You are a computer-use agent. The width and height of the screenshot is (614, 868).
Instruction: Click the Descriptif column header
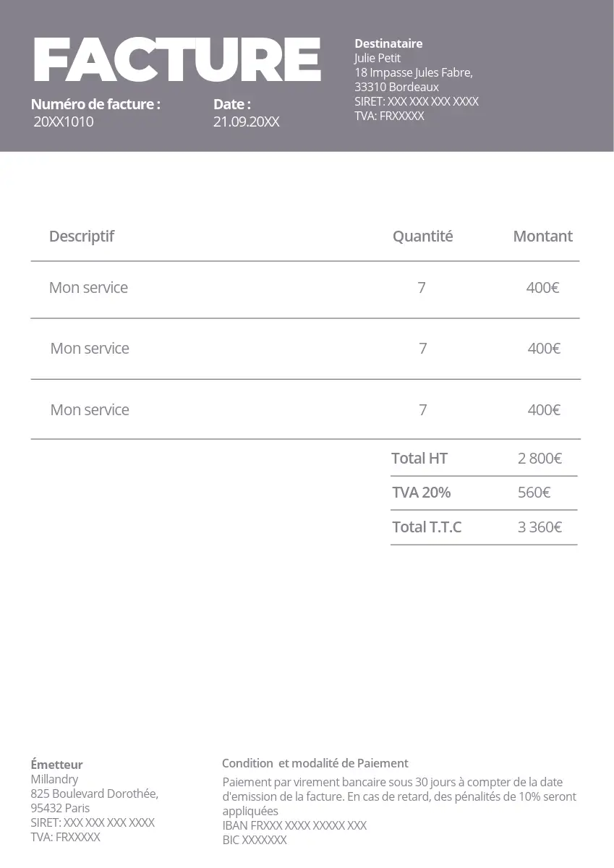82,236
